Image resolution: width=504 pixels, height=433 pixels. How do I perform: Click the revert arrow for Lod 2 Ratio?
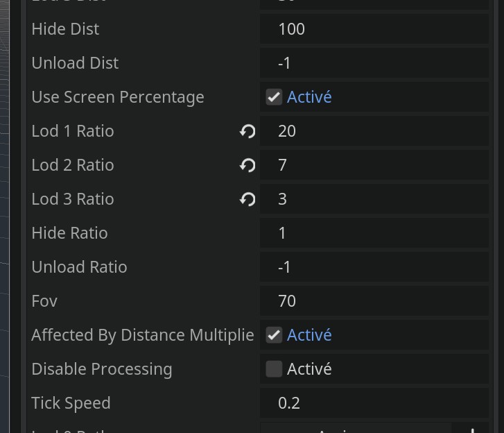click(x=247, y=165)
